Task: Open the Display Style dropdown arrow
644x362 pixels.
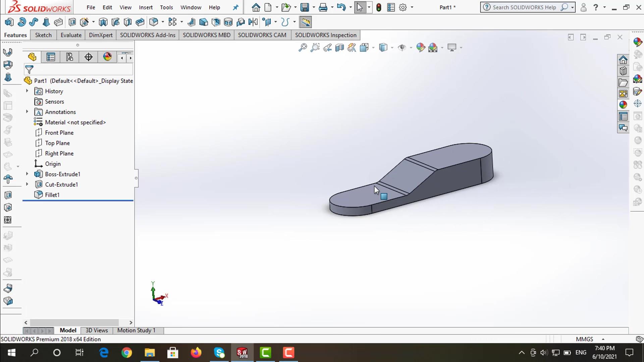Action: tap(392, 48)
